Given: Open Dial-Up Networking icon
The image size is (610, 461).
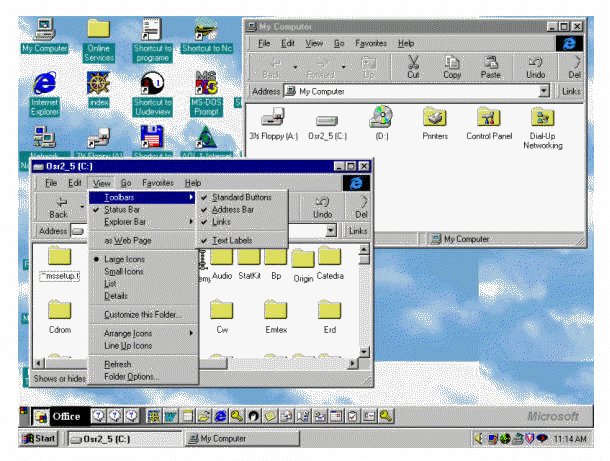Looking at the screenshot, I should 543,120.
